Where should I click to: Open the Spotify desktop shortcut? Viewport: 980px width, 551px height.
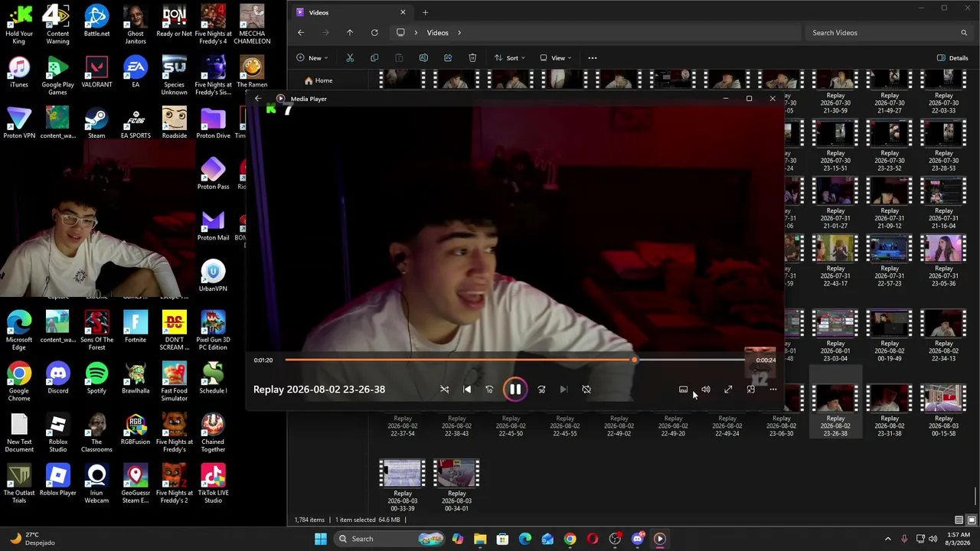click(x=96, y=379)
